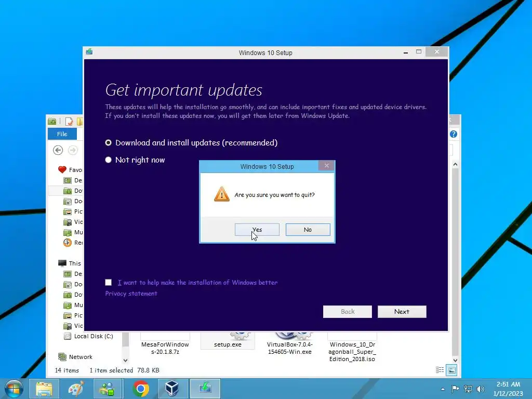The height and width of the screenshot is (399, 532).
Task: Open File menu in Explorer window
Action: click(x=62, y=134)
